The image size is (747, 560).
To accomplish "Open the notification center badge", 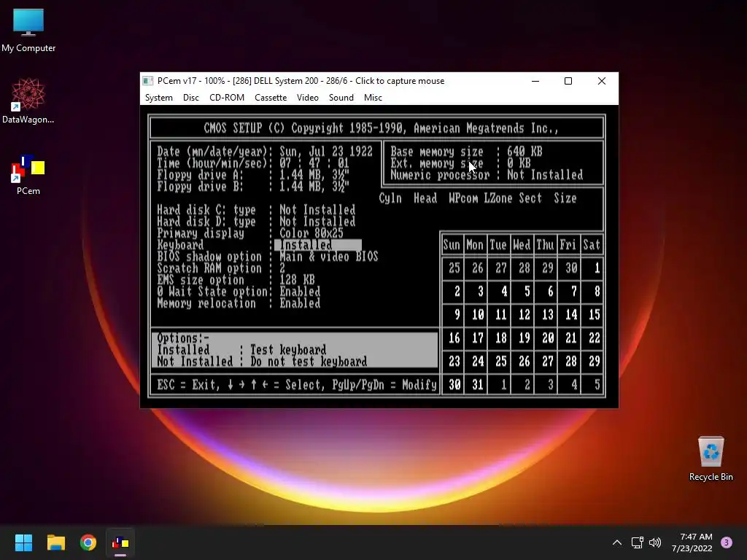I will 727,542.
